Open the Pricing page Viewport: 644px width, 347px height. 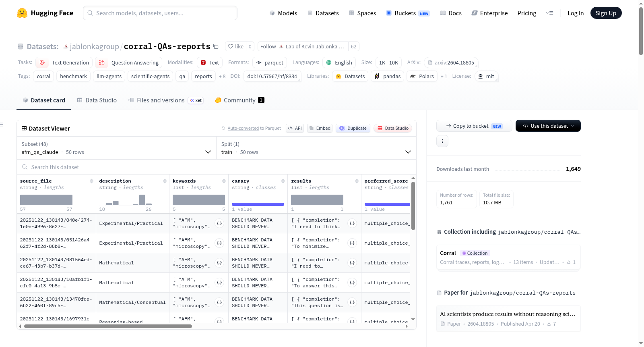click(527, 13)
